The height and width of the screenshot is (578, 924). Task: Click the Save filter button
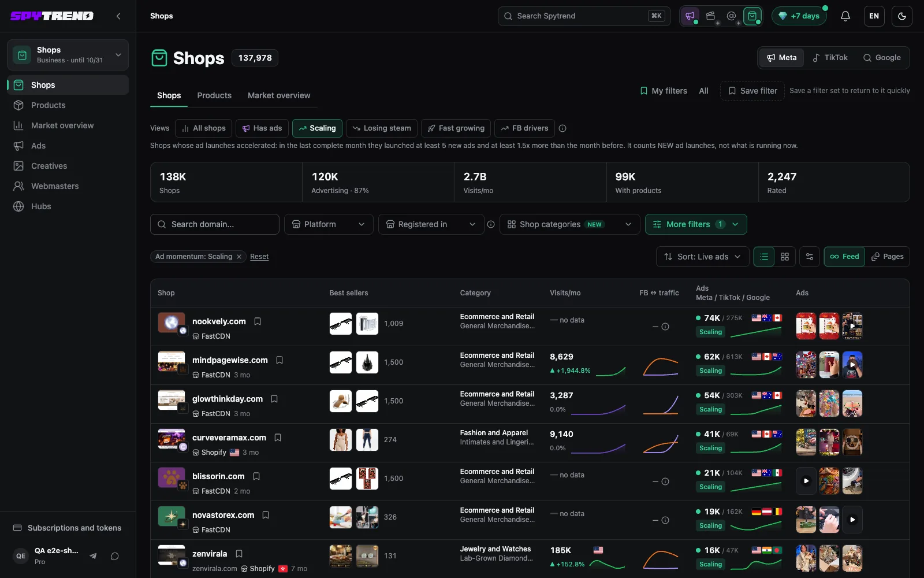click(x=752, y=91)
